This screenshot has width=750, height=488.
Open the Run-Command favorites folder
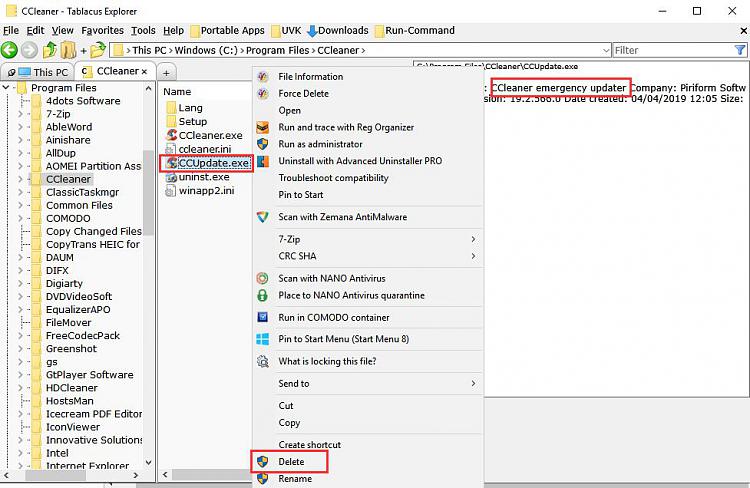click(x=414, y=31)
